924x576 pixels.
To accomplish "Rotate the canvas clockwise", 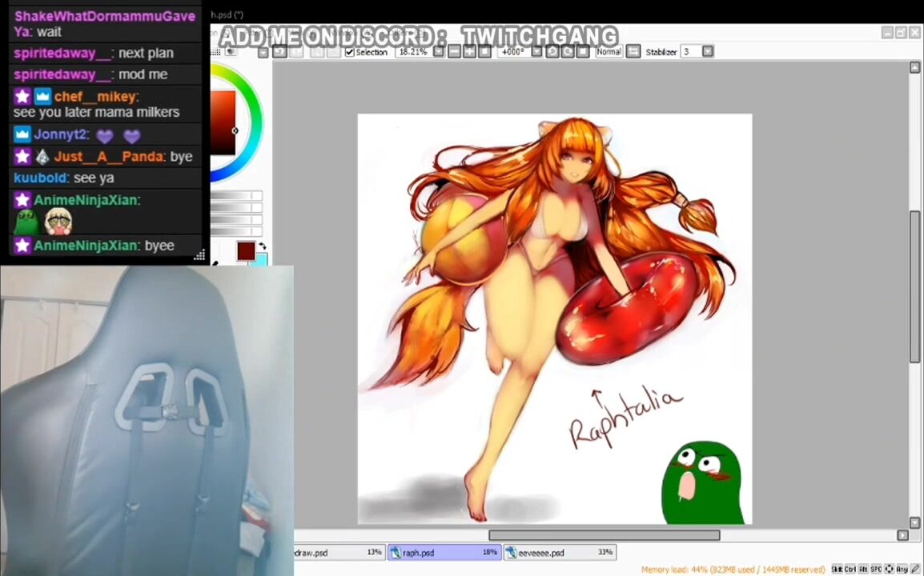I will [568, 52].
